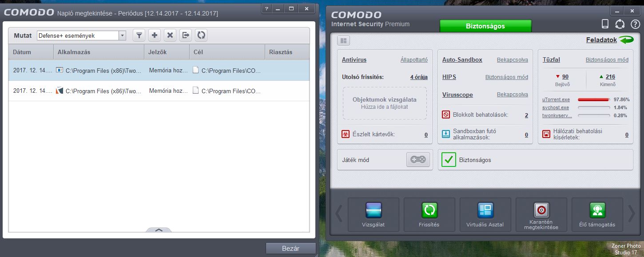Open the Állapottartó antivirus mode dropdown
Viewport: 644px width, 257px height.
414,59
